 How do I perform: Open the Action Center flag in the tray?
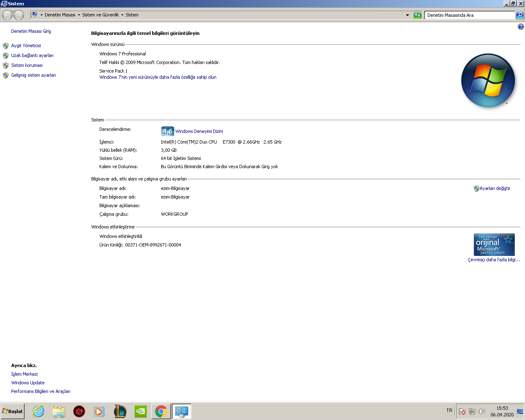(462, 411)
